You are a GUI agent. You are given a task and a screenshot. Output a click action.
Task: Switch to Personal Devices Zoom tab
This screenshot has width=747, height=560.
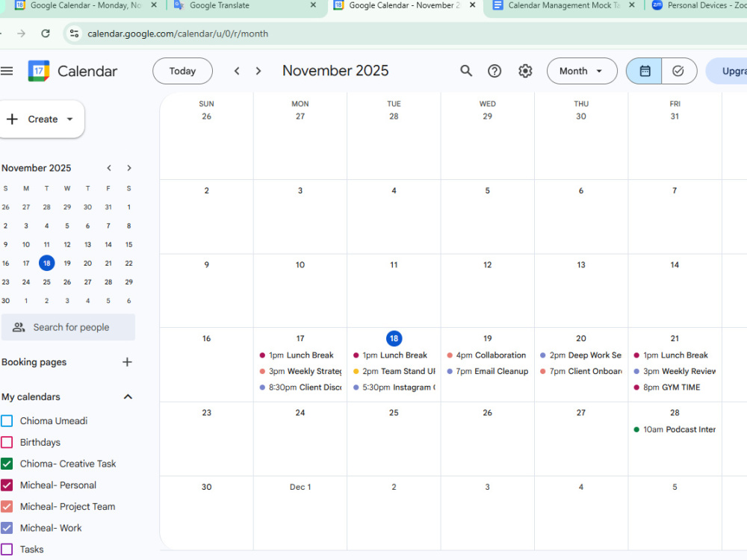click(698, 5)
